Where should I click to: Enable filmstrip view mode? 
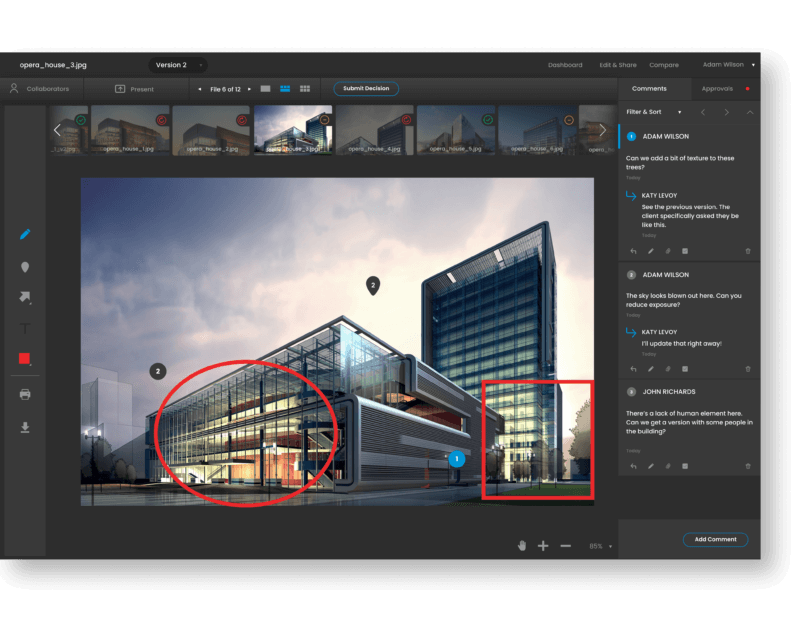(285, 88)
